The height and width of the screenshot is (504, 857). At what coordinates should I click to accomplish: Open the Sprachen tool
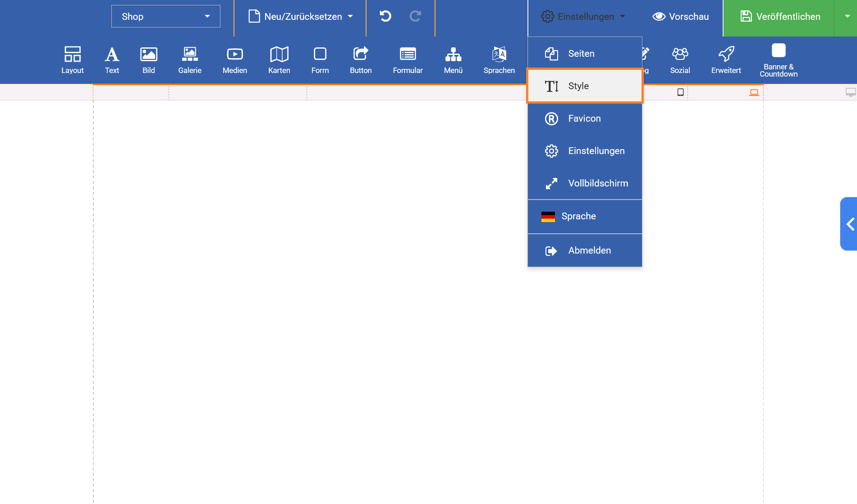tap(499, 60)
